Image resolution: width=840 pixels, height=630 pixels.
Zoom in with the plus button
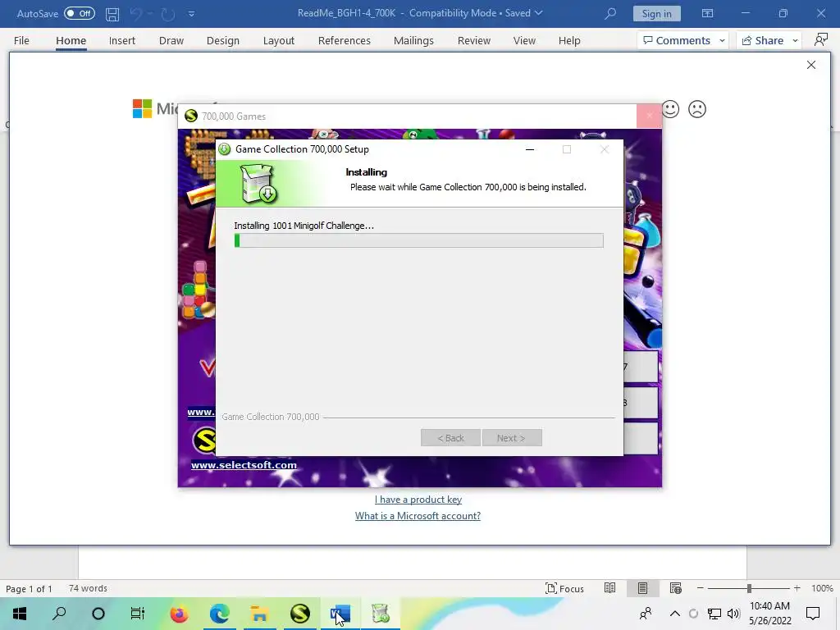click(797, 588)
